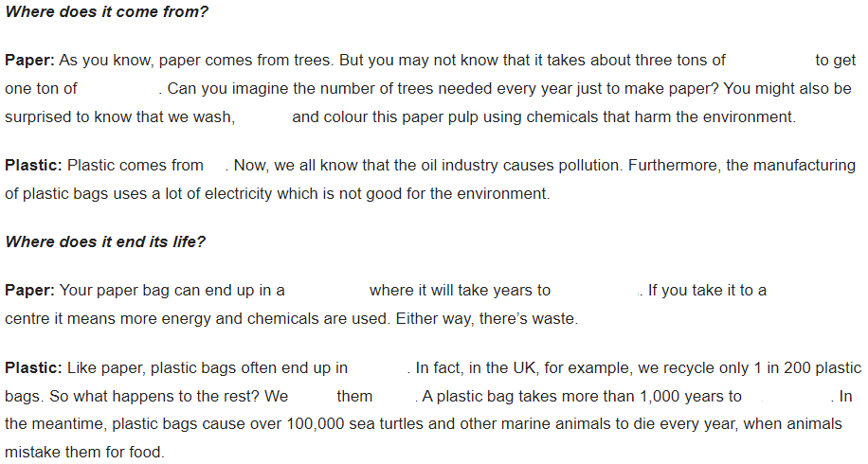Select the gap following "we wash,"
This screenshot has height=464, width=868.
[x=263, y=117]
